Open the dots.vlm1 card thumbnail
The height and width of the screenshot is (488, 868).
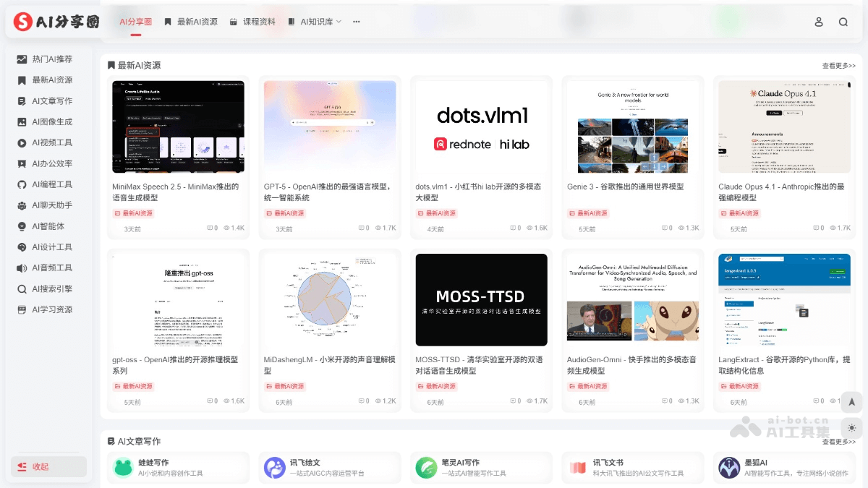(481, 127)
